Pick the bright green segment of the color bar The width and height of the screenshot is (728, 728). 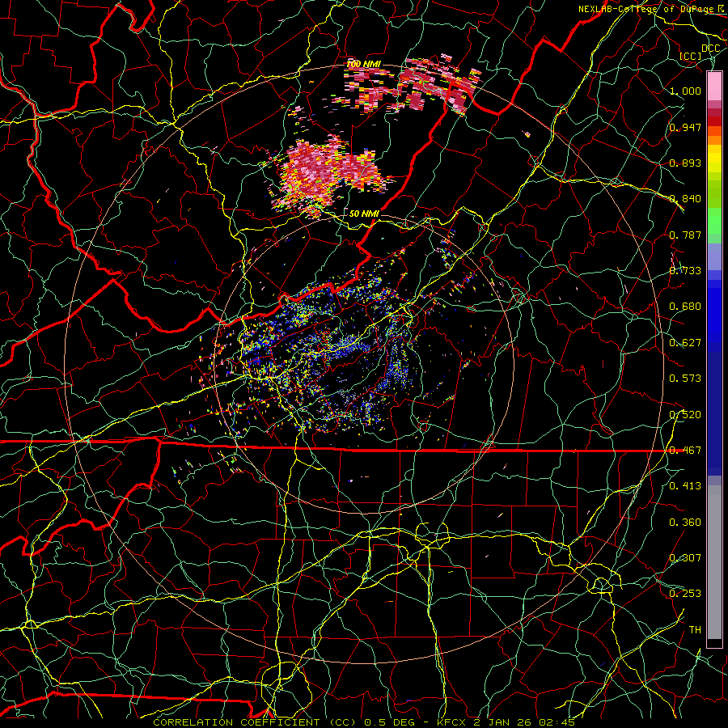pos(714,222)
